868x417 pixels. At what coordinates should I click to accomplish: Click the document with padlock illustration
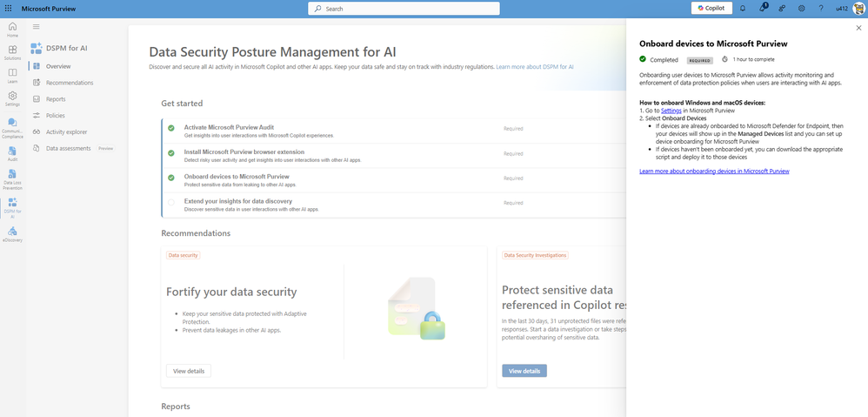417,308
